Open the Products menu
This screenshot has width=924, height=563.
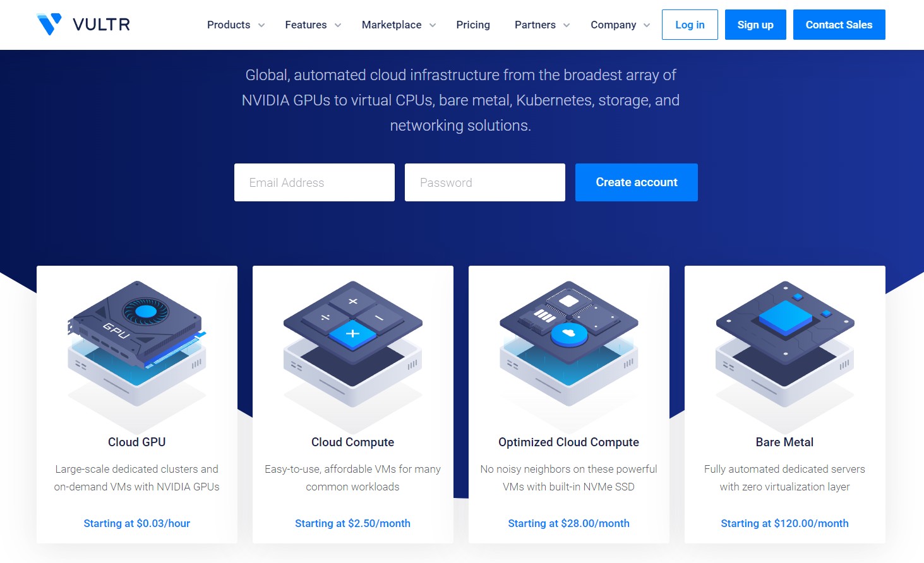click(x=229, y=25)
